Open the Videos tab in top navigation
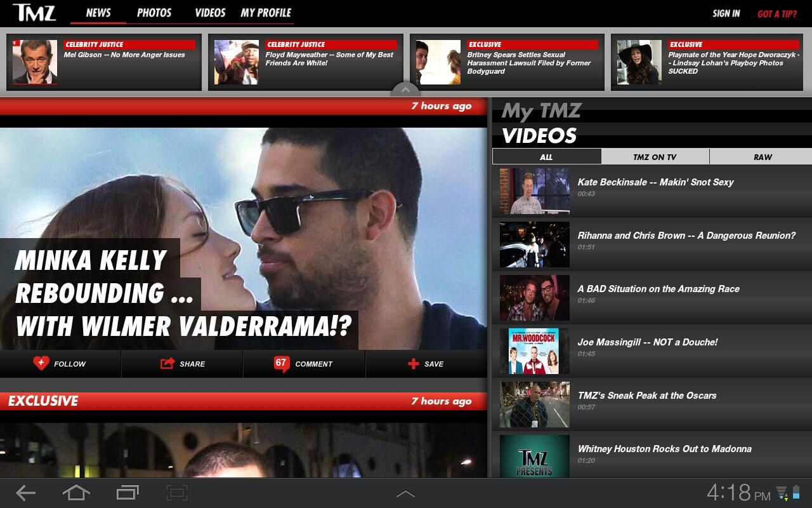This screenshot has width=812, height=508. (210, 13)
